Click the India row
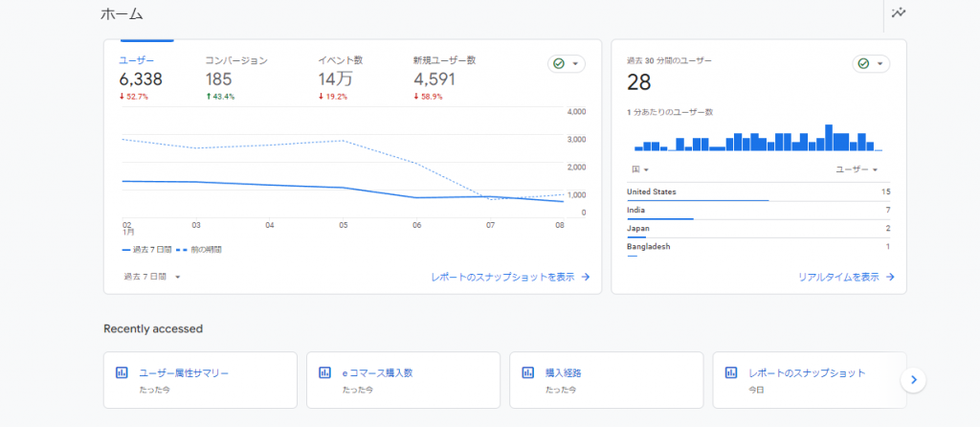Viewport: 980px width, 427px height. point(759,211)
